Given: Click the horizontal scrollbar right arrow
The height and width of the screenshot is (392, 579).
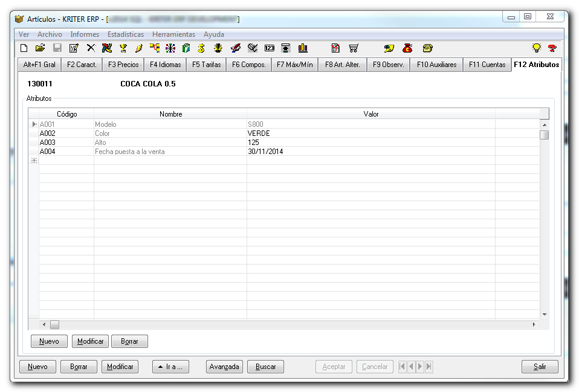Looking at the screenshot, I should click(x=534, y=324).
